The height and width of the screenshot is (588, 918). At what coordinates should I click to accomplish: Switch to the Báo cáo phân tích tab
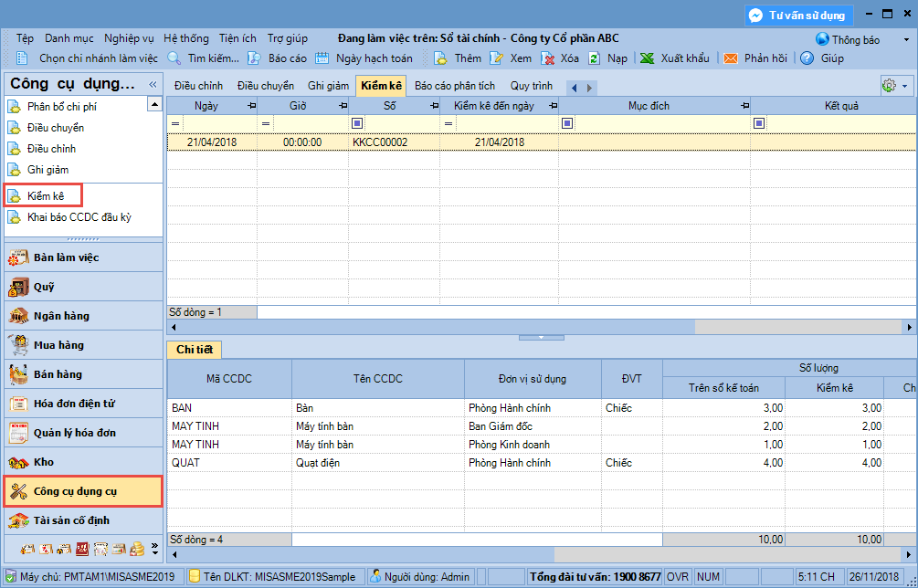click(x=454, y=86)
